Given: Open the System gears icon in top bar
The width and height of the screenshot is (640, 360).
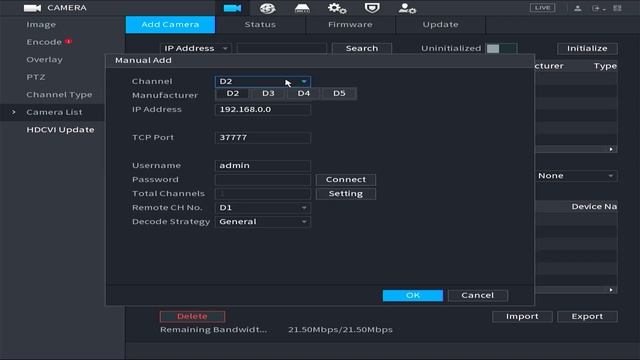Looking at the screenshot, I should [x=337, y=8].
